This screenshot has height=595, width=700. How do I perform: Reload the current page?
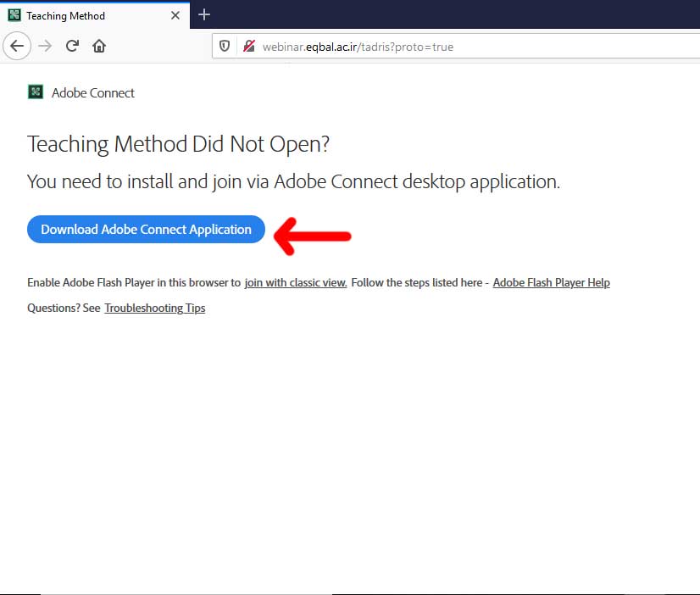coord(72,46)
